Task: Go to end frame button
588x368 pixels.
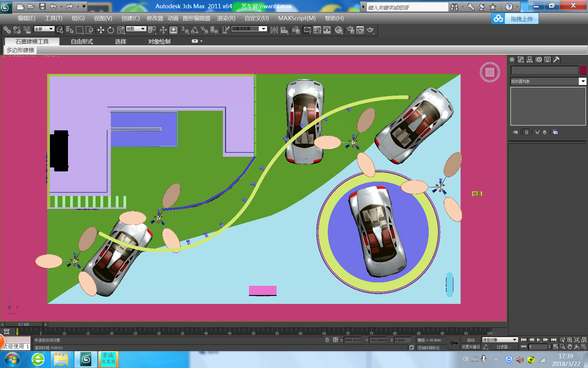Action: [x=553, y=340]
